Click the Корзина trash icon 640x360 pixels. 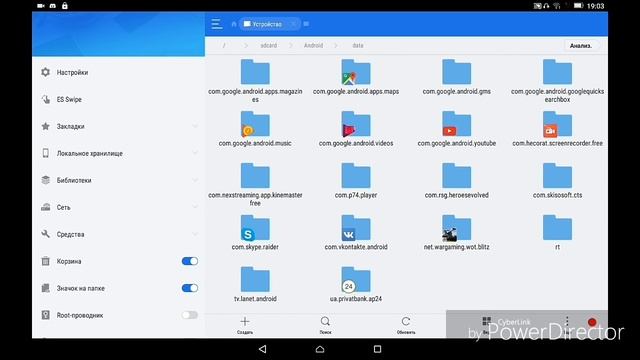pyautogui.click(x=46, y=261)
